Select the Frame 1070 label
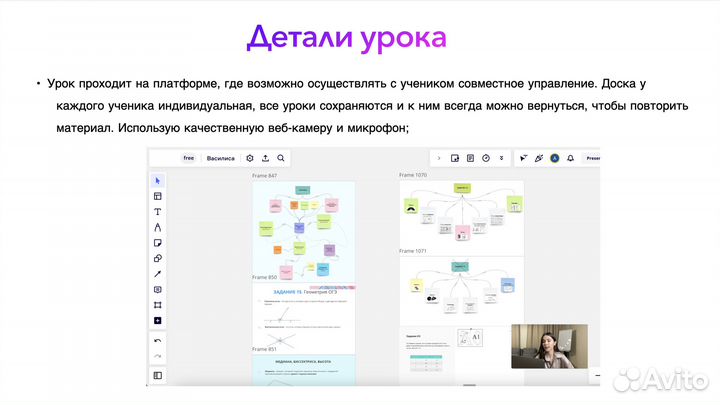720x405 pixels. tap(413, 175)
